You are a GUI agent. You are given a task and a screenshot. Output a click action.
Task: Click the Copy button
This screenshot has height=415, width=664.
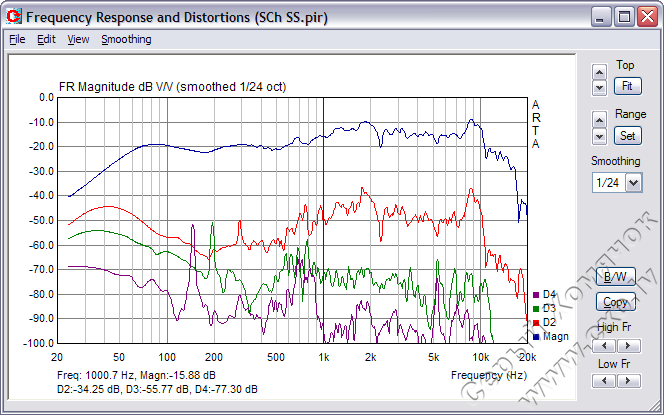(x=616, y=302)
